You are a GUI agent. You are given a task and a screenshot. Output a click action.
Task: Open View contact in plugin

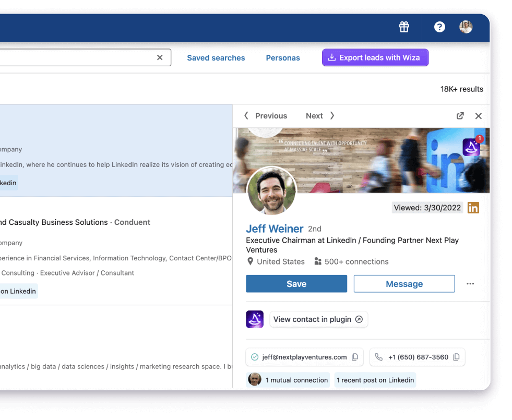[x=318, y=319]
